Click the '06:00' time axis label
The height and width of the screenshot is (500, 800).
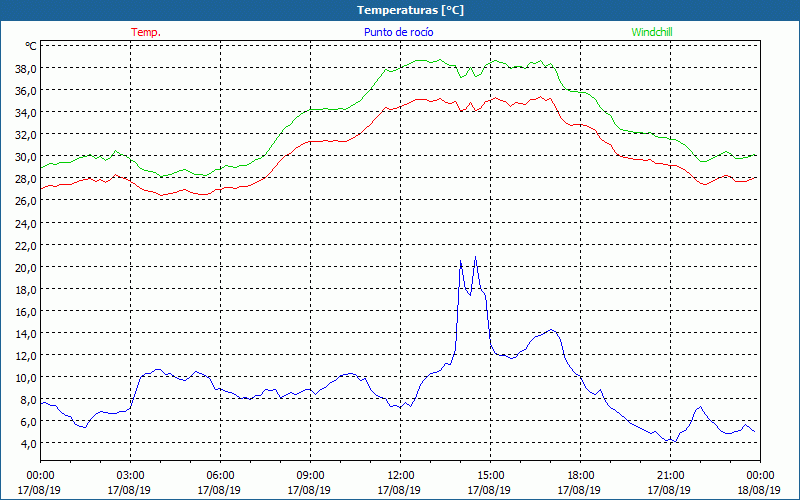[220, 475]
